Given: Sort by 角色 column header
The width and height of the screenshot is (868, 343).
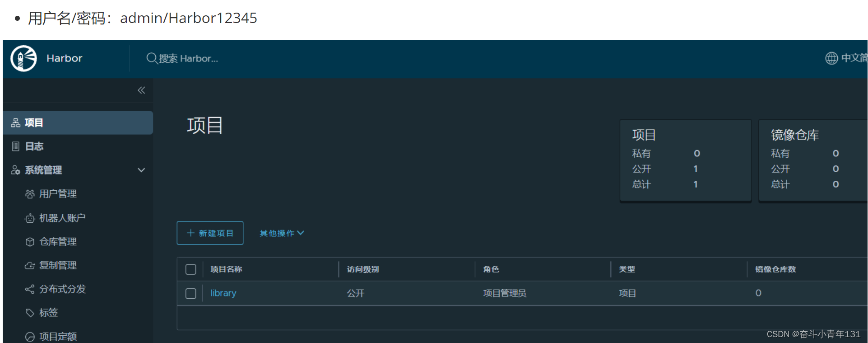Looking at the screenshot, I should (491, 269).
